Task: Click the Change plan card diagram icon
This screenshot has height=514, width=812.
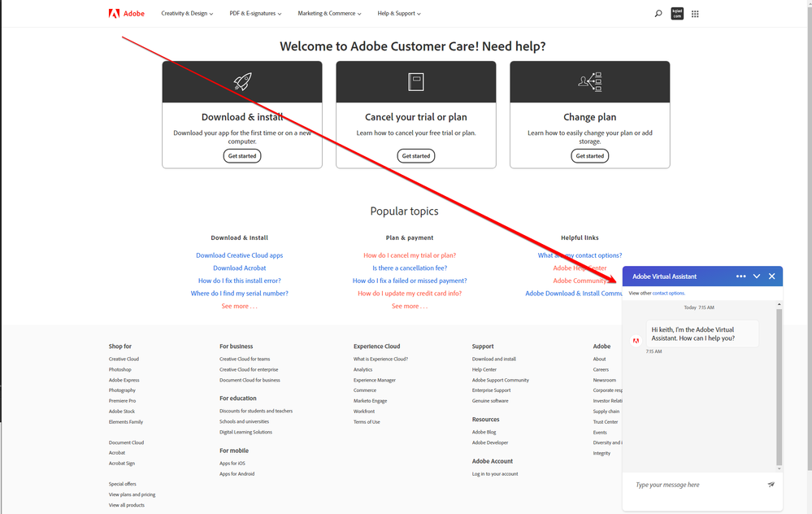Action: (590, 82)
